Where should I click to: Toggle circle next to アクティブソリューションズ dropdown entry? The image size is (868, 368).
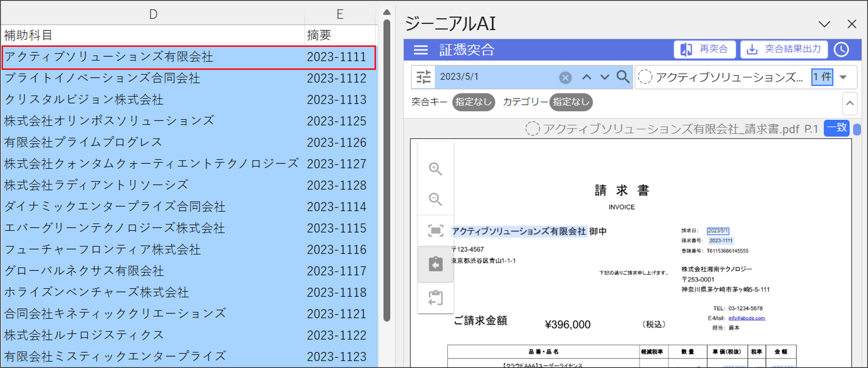[x=645, y=77]
